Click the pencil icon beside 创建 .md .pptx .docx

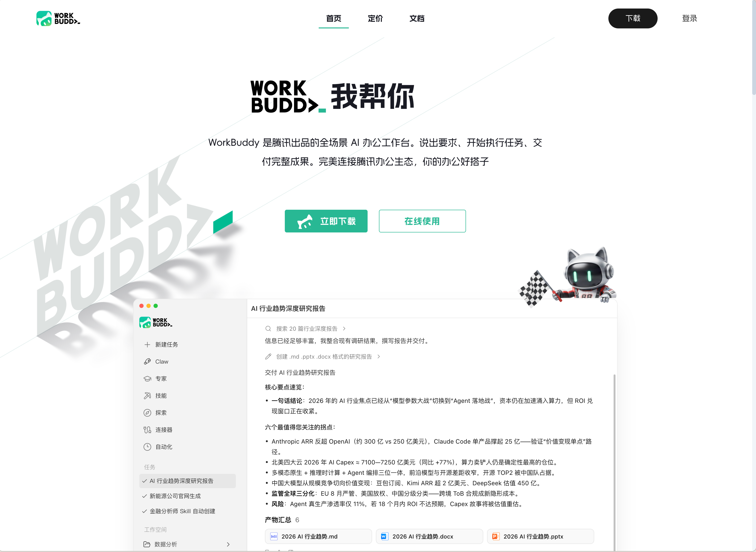click(268, 356)
